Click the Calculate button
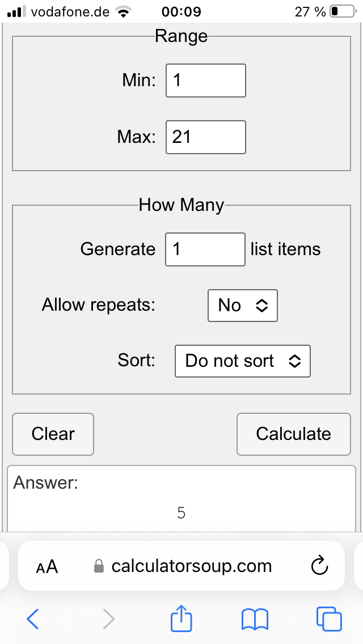This screenshot has width=363, height=644. pyautogui.click(x=294, y=434)
